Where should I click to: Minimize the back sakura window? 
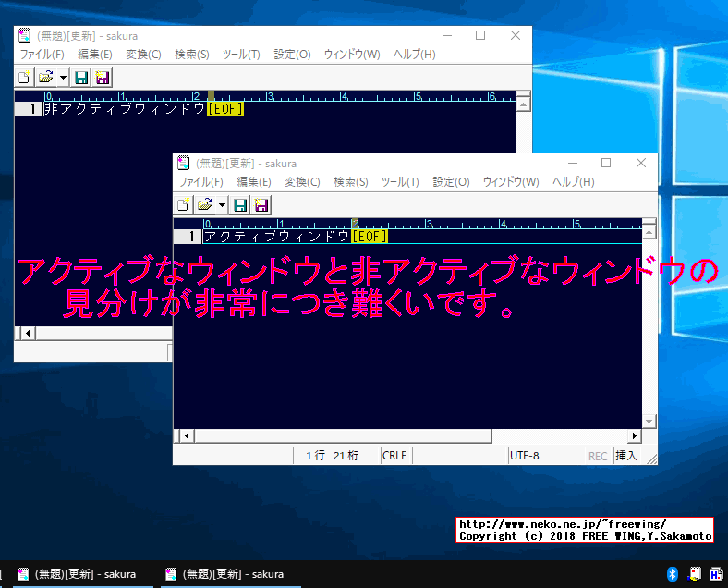click(446, 35)
